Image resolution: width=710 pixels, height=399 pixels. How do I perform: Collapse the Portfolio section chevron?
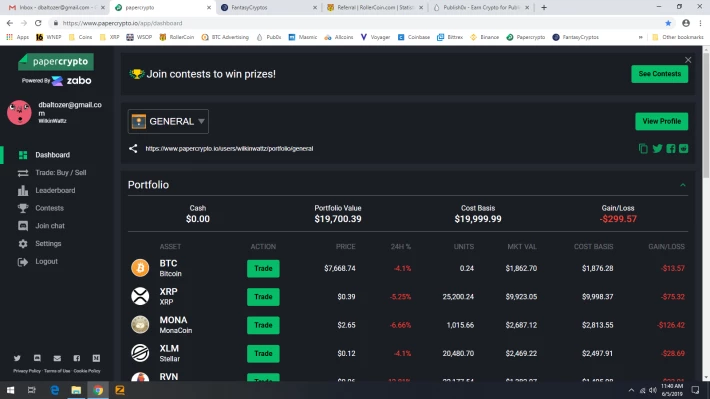[x=683, y=185]
